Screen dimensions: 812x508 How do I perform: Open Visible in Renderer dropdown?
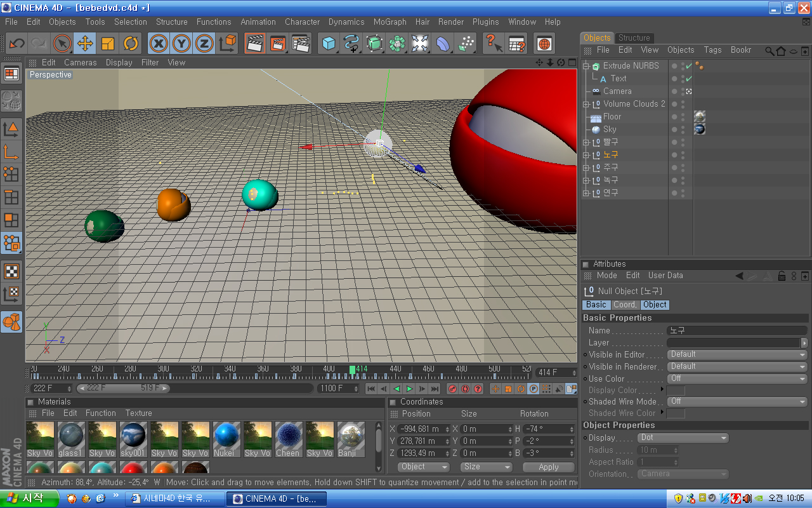point(737,366)
